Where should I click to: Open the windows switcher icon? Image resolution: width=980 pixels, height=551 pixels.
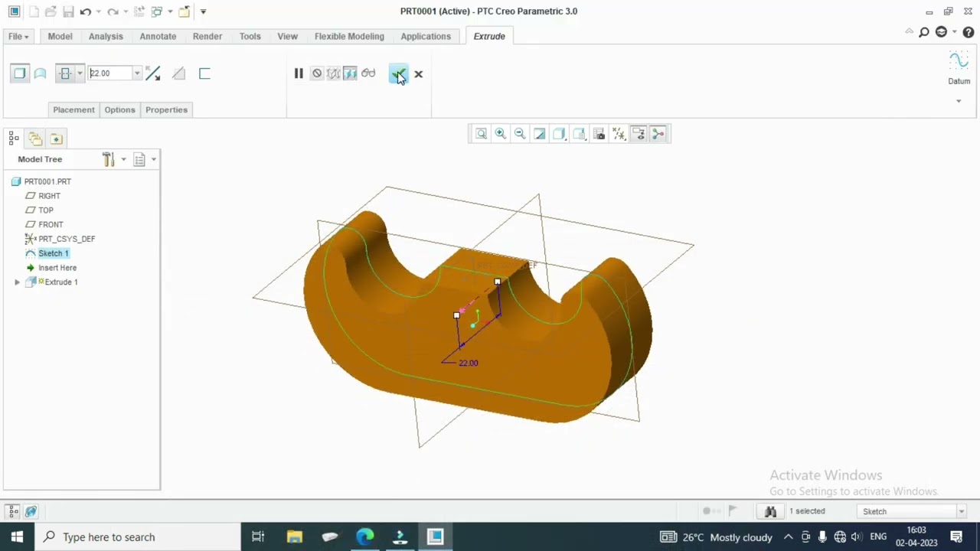click(156, 11)
